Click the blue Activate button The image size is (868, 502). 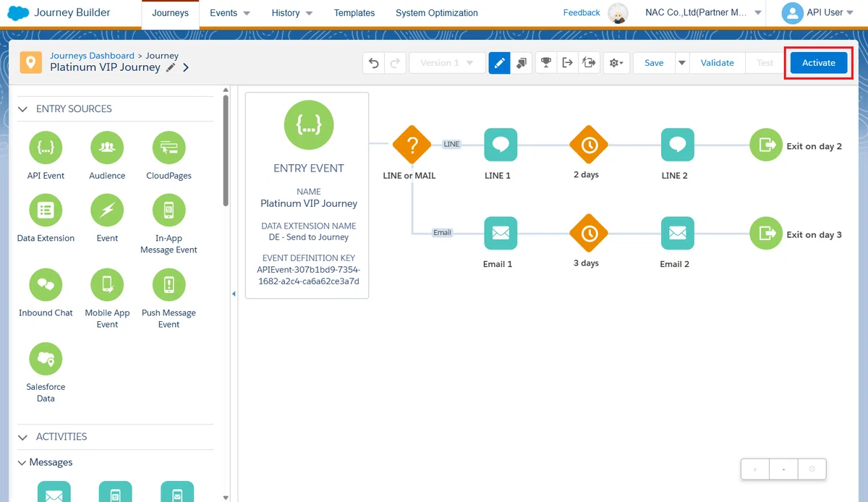[x=819, y=63]
